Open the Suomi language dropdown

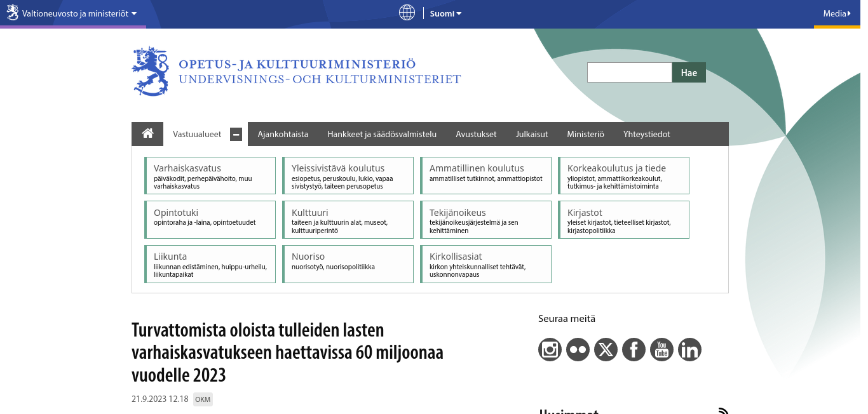[445, 13]
